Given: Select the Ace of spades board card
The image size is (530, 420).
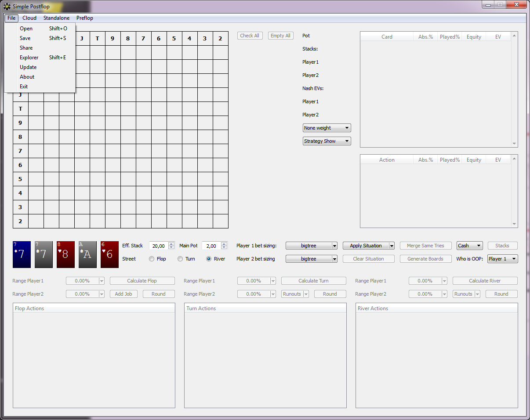Looking at the screenshot, I should pos(87,254).
